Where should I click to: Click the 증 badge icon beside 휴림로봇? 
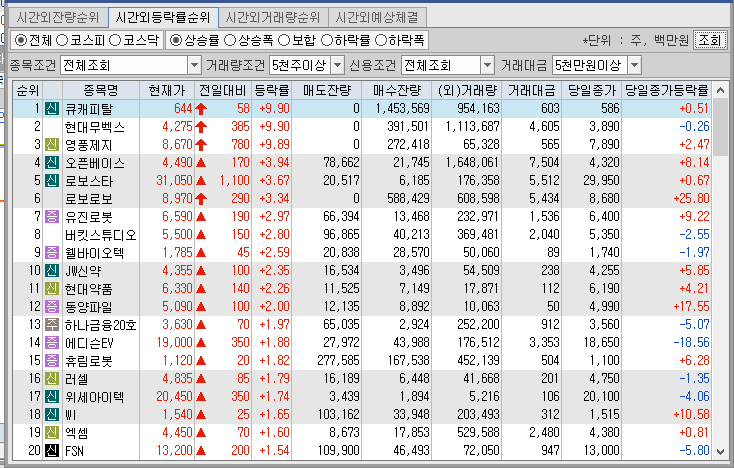(x=51, y=360)
